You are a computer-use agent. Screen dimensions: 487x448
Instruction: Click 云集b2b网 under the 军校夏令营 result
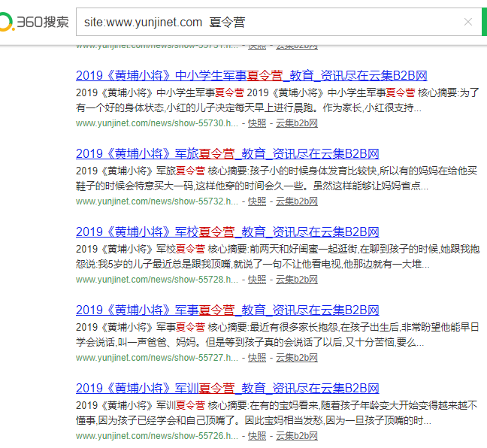(x=296, y=280)
